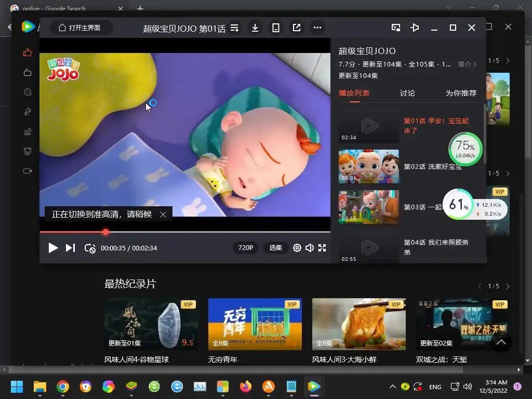Open documentary 风味人间3·大海小鲜 thumbnail
Image resolution: width=532 pixels, height=399 pixels.
point(358,324)
